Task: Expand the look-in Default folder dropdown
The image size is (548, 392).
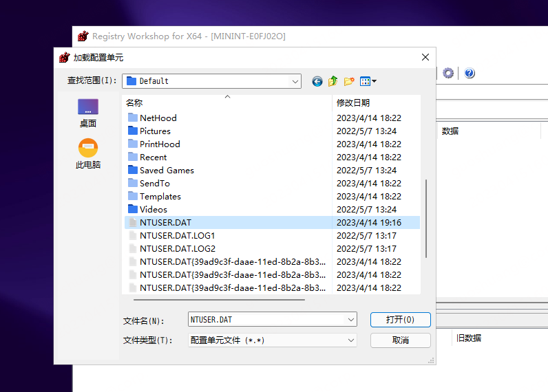Action: [x=295, y=81]
